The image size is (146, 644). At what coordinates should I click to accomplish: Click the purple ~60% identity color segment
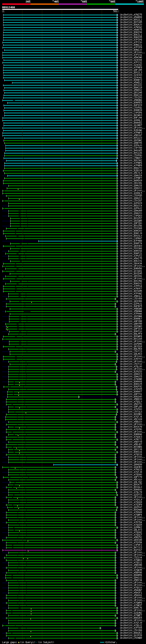click(x=73, y=4)
